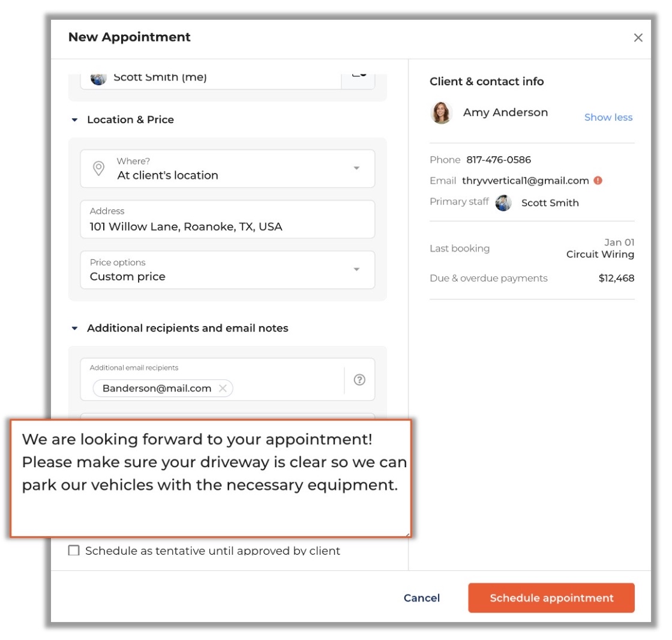
Task: Remove the Banderson@mail.com recipient chip
Action: click(x=223, y=388)
